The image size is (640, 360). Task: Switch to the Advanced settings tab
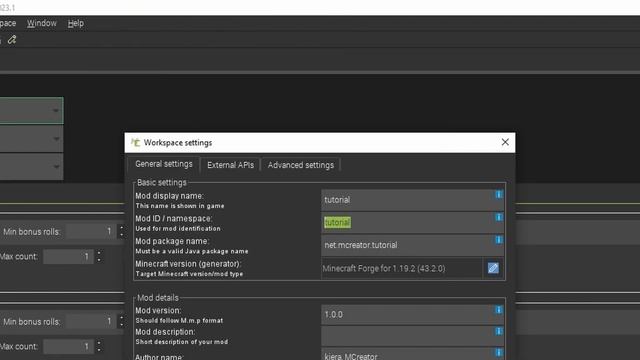(x=301, y=165)
